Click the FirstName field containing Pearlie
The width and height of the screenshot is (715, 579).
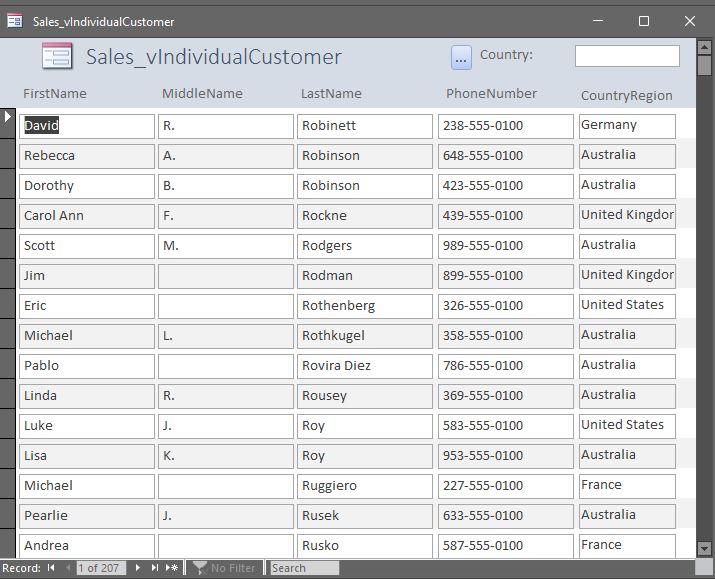click(87, 516)
